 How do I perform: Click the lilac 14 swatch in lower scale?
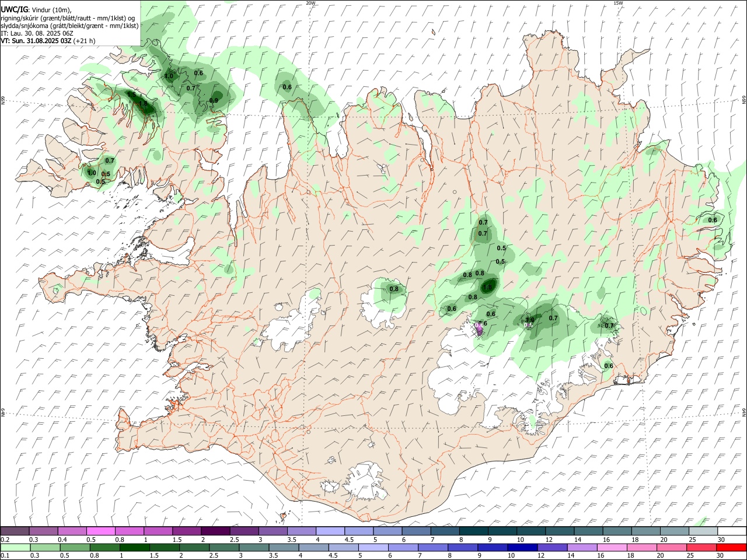point(581,548)
